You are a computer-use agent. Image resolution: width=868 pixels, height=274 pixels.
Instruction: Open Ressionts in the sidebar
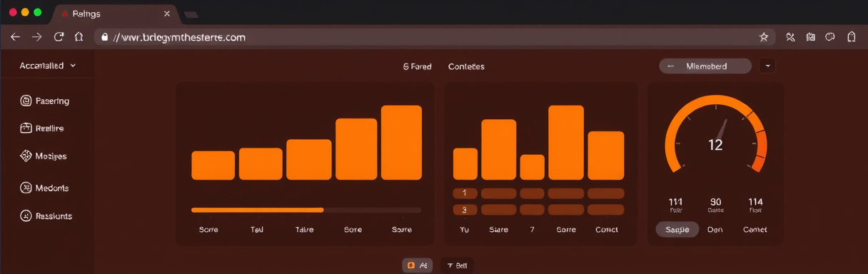(46, 215)
